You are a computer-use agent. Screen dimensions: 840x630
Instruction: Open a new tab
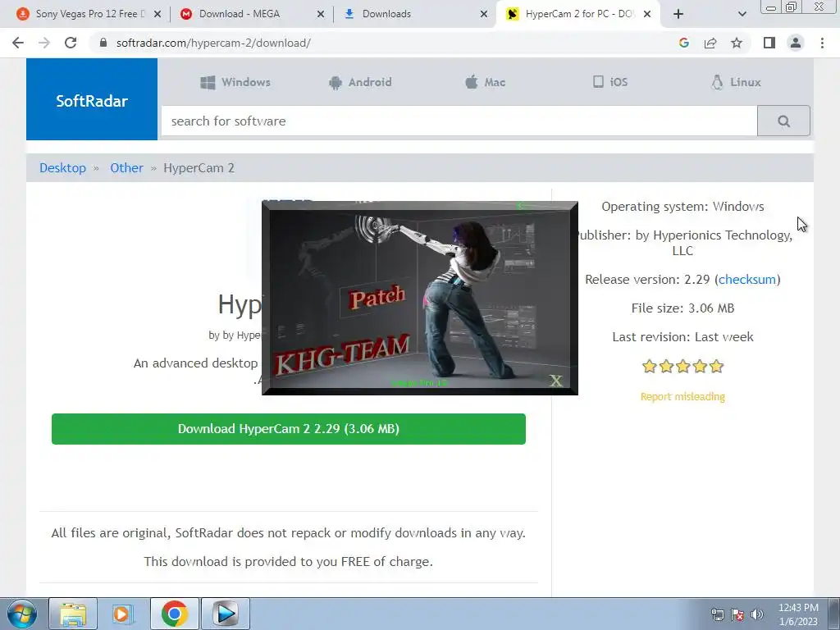(x=678, y=14)
